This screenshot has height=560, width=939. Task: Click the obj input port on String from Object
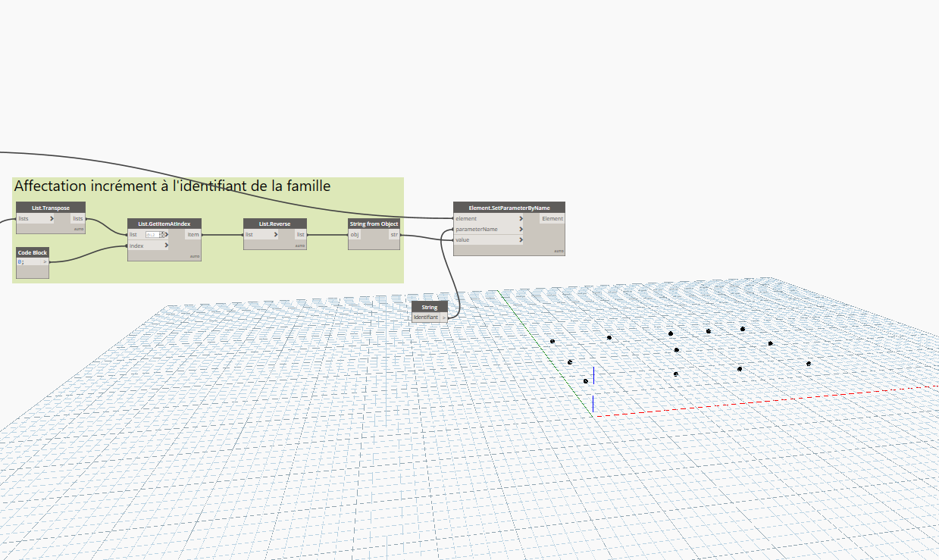click(355, 235)
